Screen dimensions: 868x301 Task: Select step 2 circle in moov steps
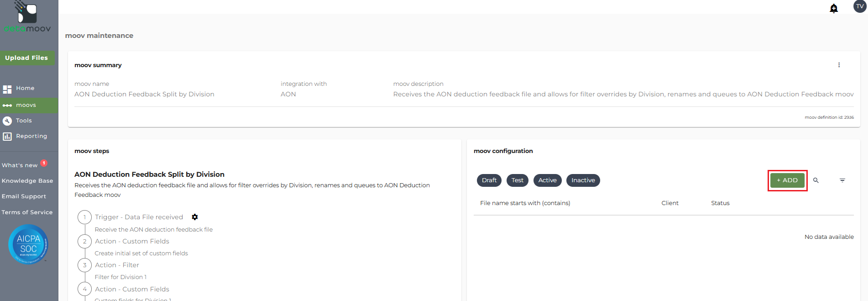coord(84,241)
